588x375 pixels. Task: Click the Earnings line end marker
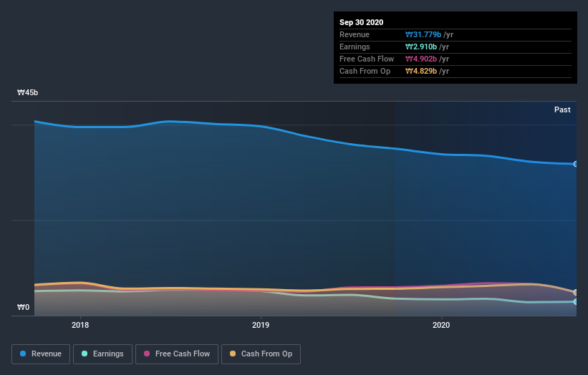click(576, 301)
